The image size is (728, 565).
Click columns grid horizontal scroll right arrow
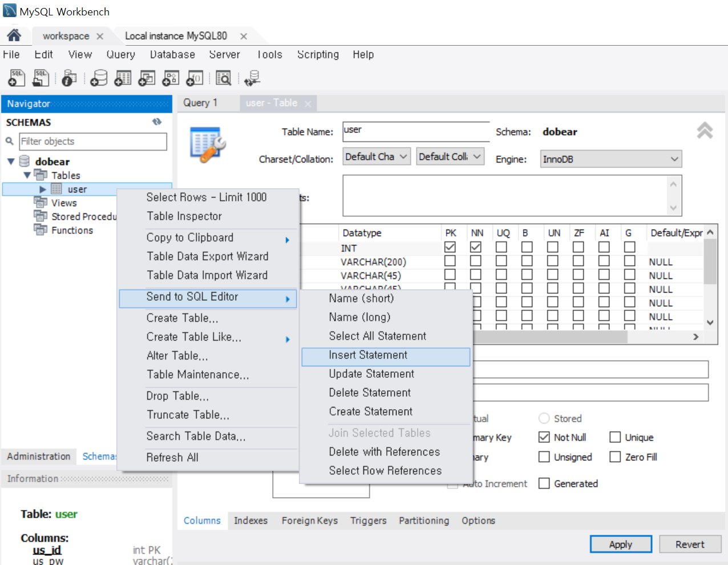[x=695, y=337]
